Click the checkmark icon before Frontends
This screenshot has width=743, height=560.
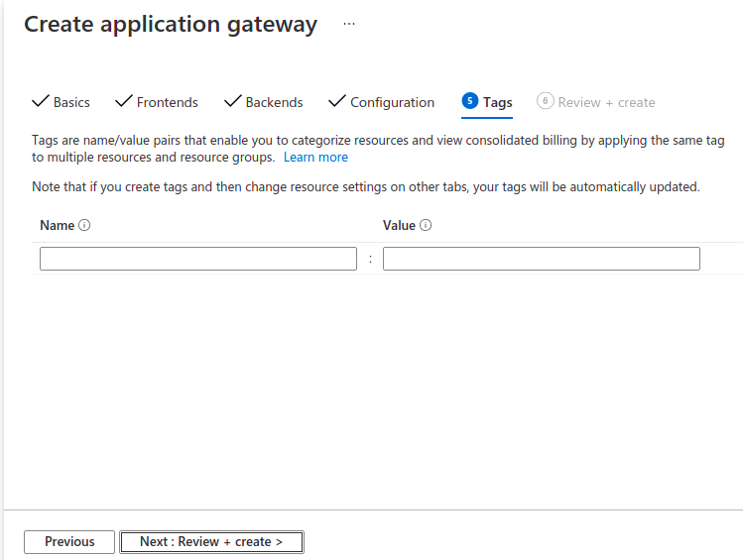click(124, 101)
